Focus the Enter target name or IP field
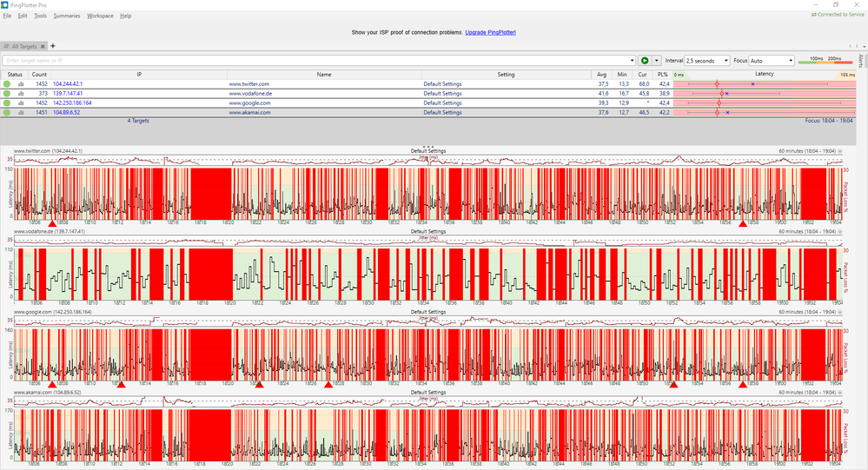 [x=315, y=60]
